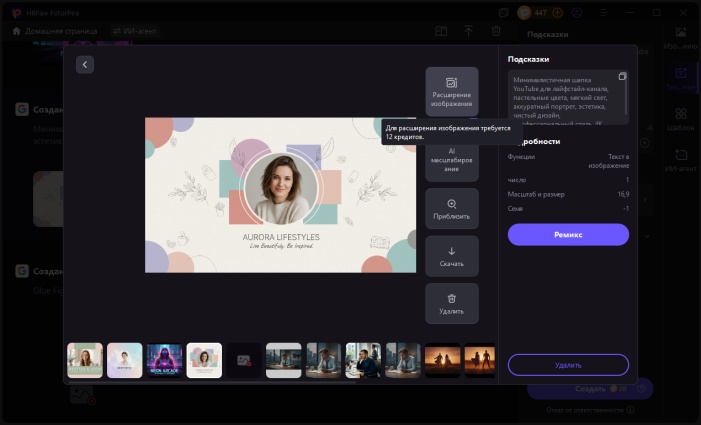701x425 pixels.
Task: Click the outlined Удалить button in details panel
Action: (x=568, y=364)
